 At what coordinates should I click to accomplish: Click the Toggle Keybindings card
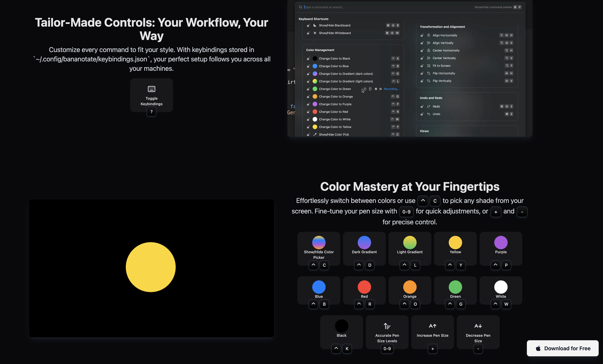[x=151, y=95]
